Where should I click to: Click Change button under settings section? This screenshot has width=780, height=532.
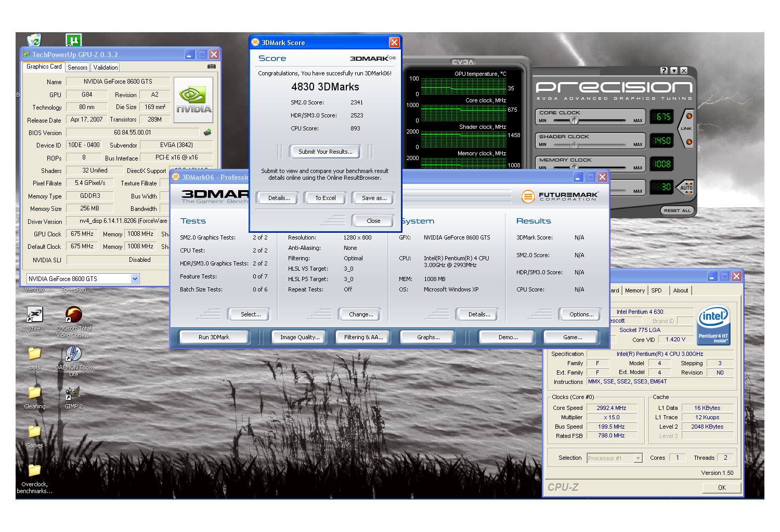(361, 314)
